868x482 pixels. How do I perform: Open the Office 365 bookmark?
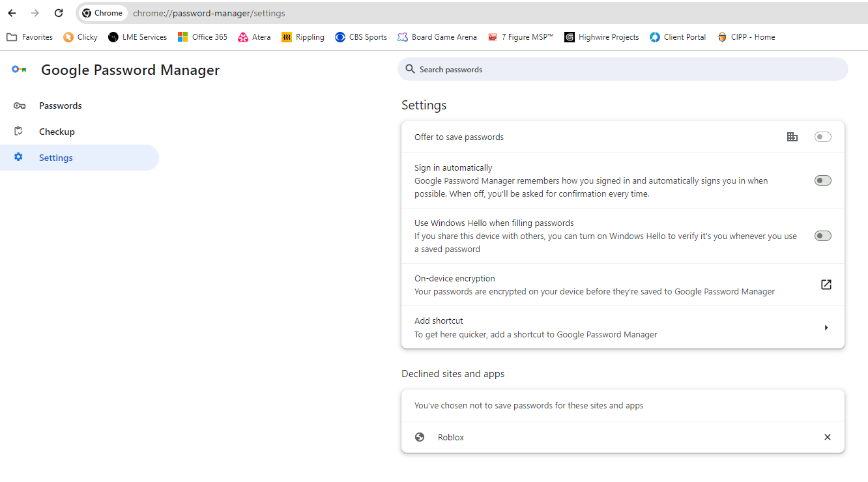[x=203, y=37]
